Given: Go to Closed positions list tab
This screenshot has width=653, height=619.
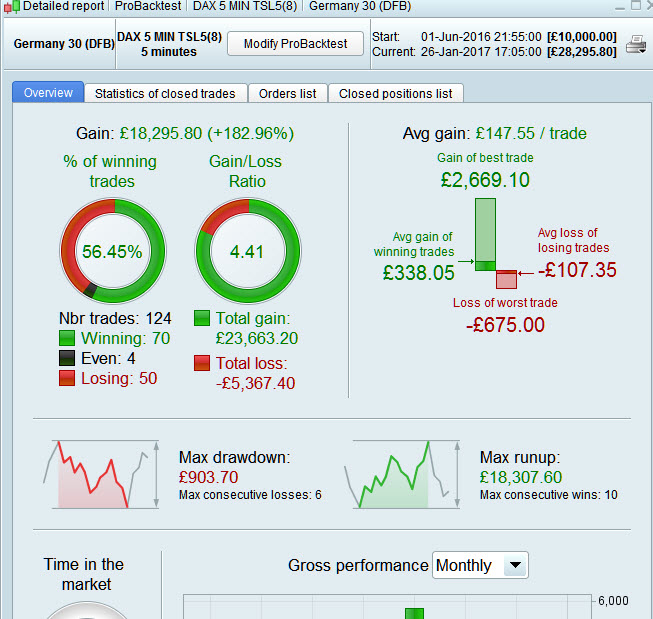Looking at the screenshot, I should pyautogui.click(x=395, y=93).
